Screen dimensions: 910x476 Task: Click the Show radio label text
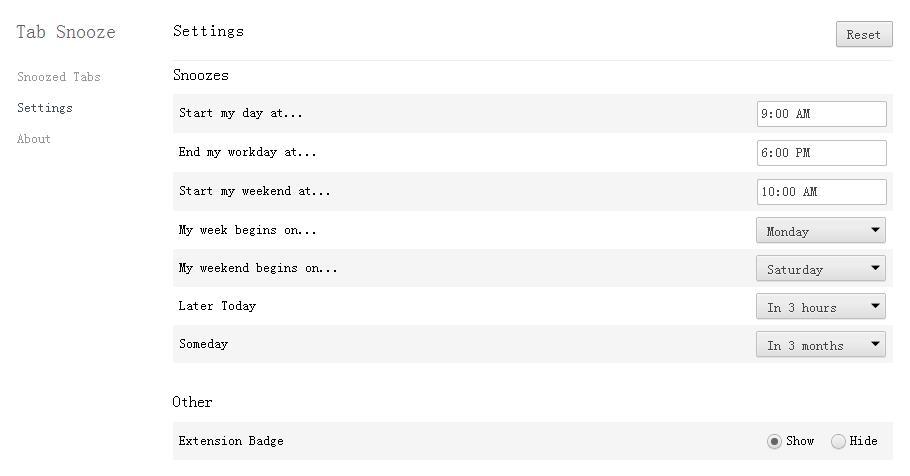point(800,441)
